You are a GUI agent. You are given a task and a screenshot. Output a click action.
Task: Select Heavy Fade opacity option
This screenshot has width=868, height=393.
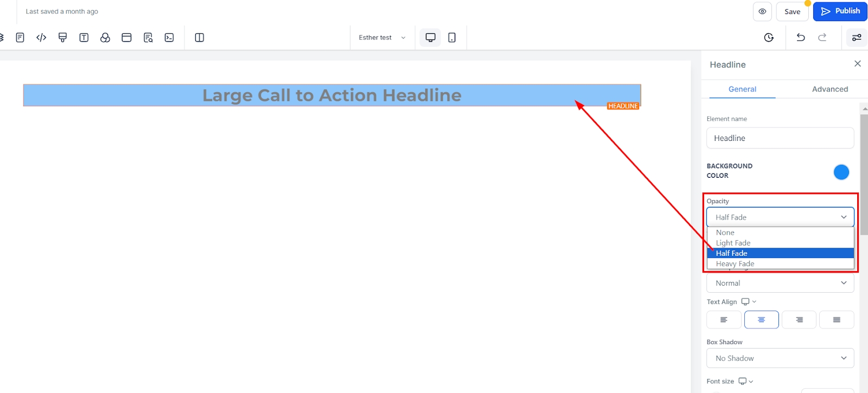tap(735, 264)
